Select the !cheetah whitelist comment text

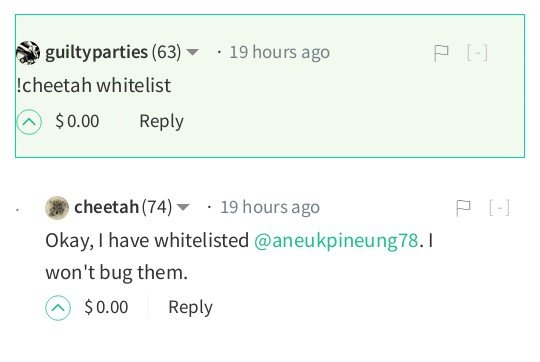click(94, 85)
